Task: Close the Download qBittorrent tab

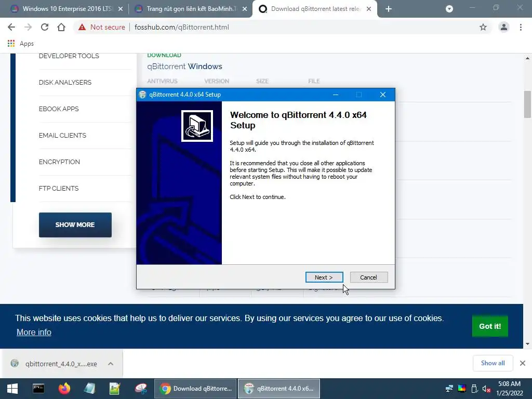Action: 369,9
